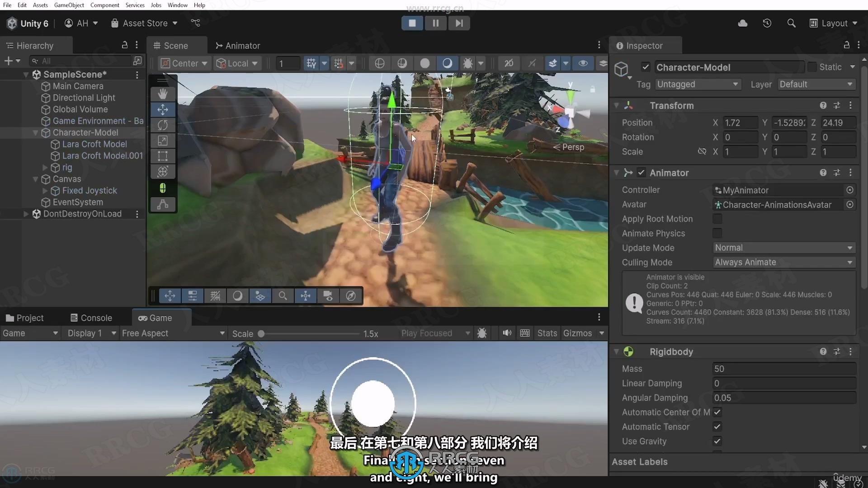Click the Stats button
This screenshot has width=868, height=488.
coord(547,333)
